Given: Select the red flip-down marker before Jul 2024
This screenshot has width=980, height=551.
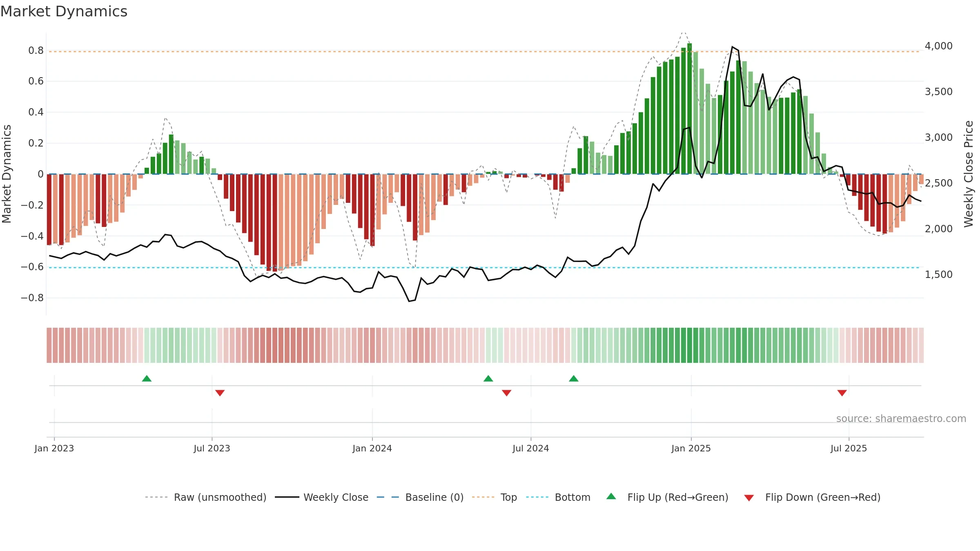Looking at the screenshot, I should pyautogui.click(x=507, y=393).
